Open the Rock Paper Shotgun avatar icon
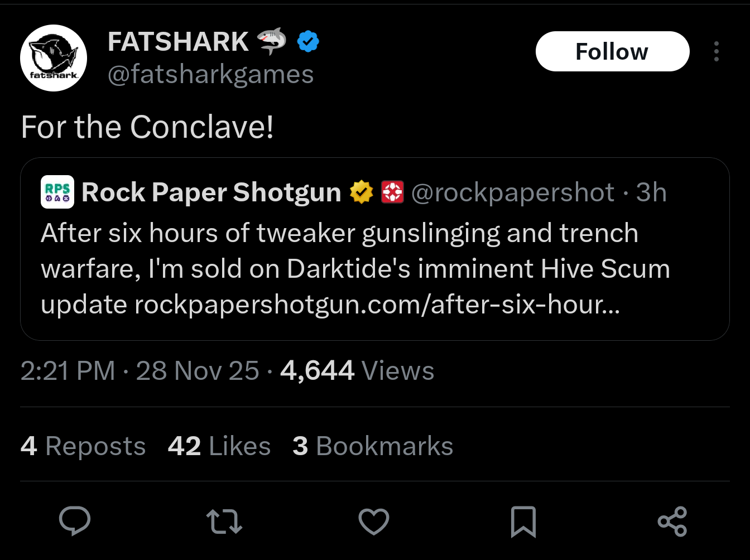 pos(57,192)
